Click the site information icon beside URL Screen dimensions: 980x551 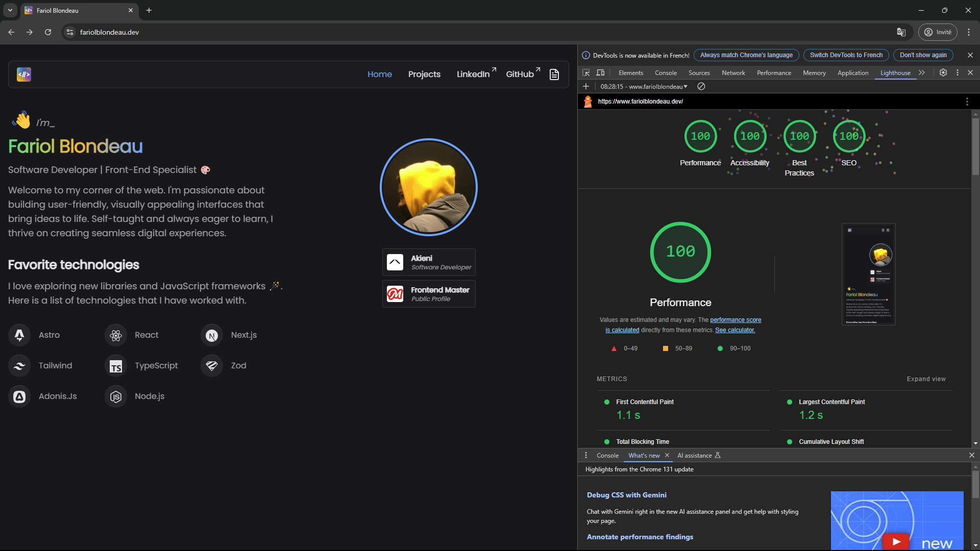(x=70, y=32)
